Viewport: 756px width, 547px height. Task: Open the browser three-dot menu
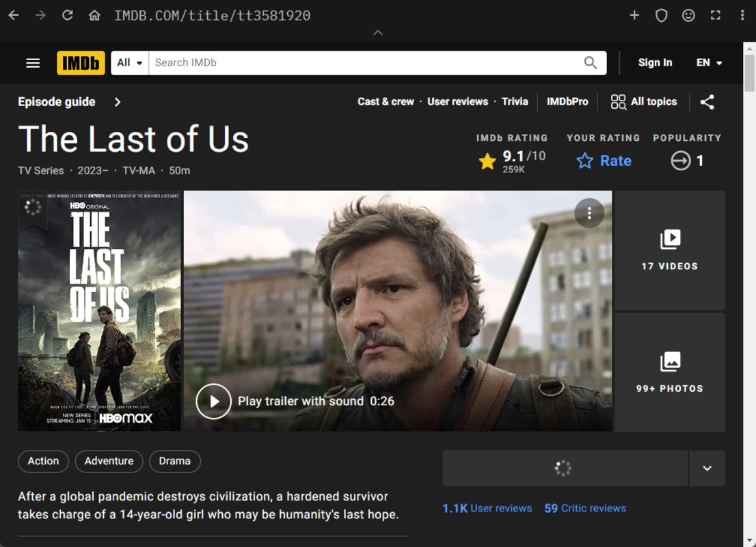[x=742, y=16]
